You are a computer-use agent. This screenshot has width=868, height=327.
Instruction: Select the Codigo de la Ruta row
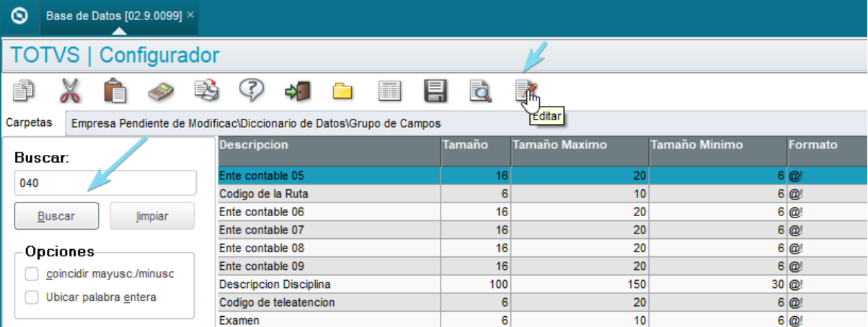tap(542, 194)
